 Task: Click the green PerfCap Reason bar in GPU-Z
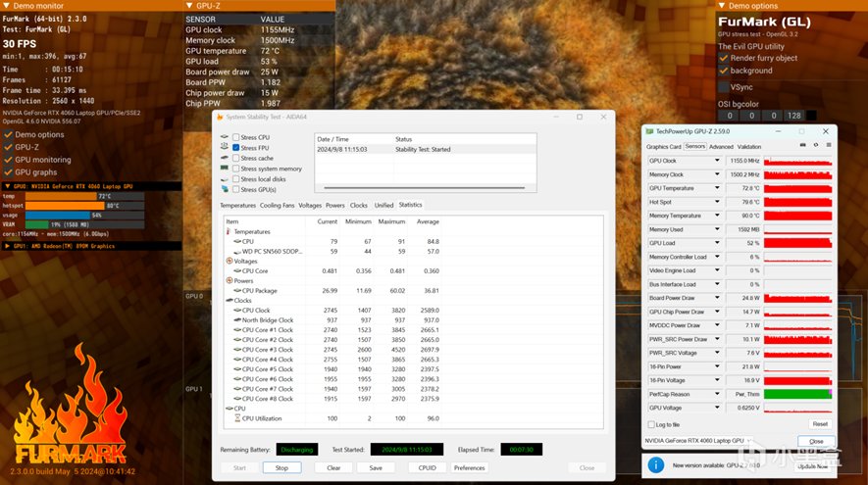pos(797,394)
